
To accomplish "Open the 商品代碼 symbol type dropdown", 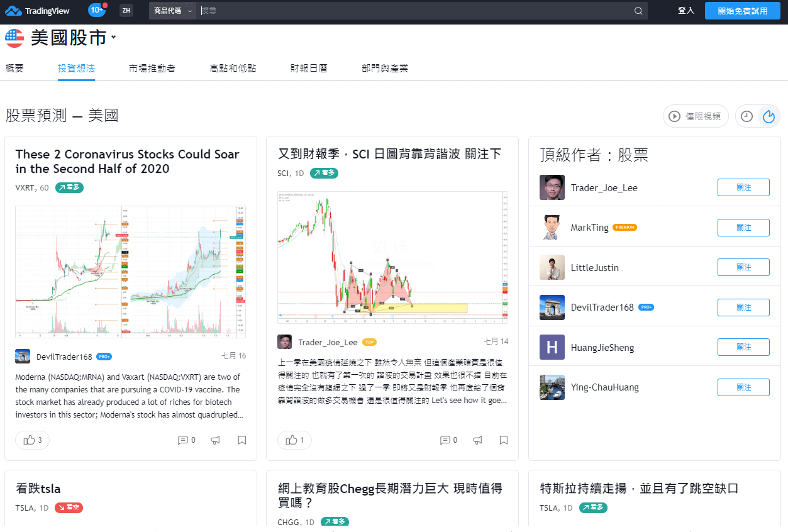I will [172, 11].
